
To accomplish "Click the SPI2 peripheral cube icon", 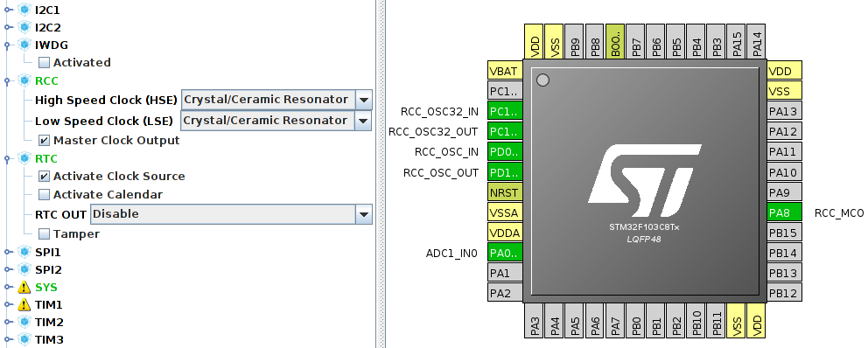I will [x=24, y=270].
